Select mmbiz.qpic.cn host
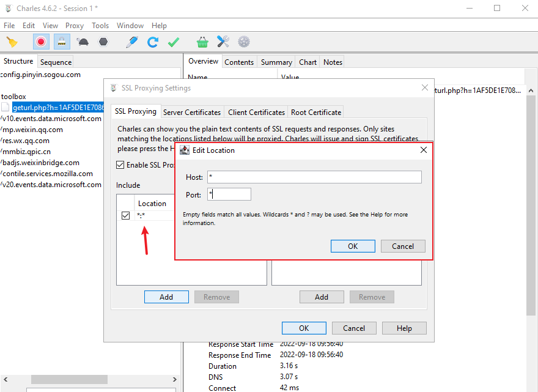 pyautogui.click(x=26, y=152)
